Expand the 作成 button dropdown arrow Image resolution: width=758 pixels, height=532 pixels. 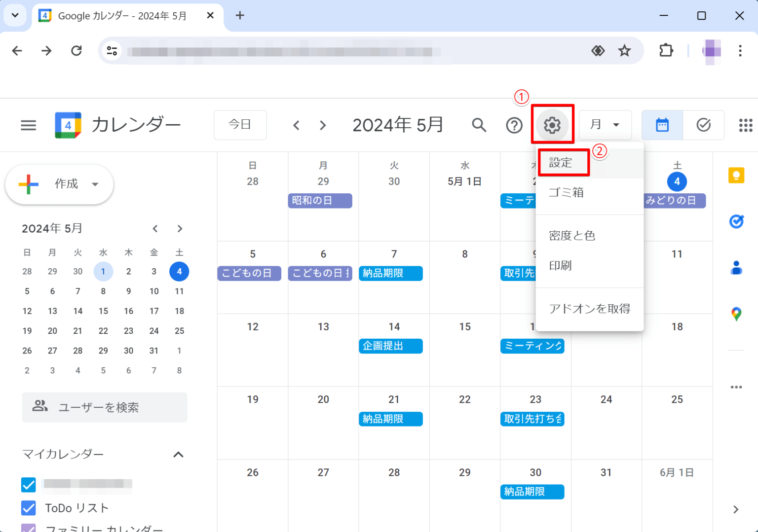click(95, 184)
